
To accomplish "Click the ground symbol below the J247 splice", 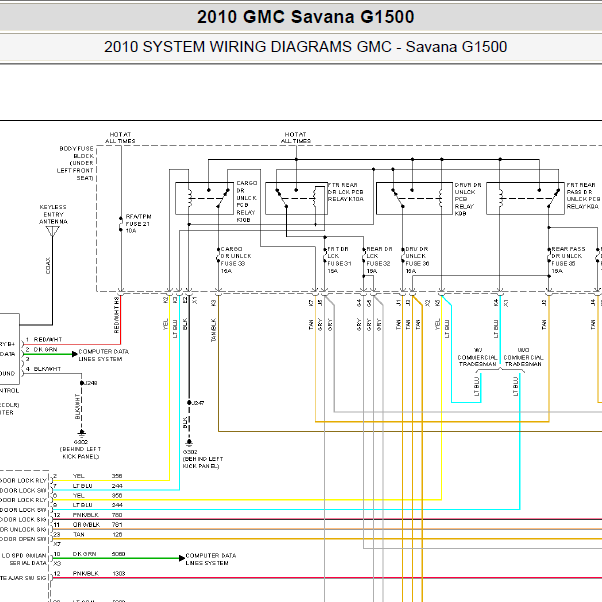I will coord(189,443).
